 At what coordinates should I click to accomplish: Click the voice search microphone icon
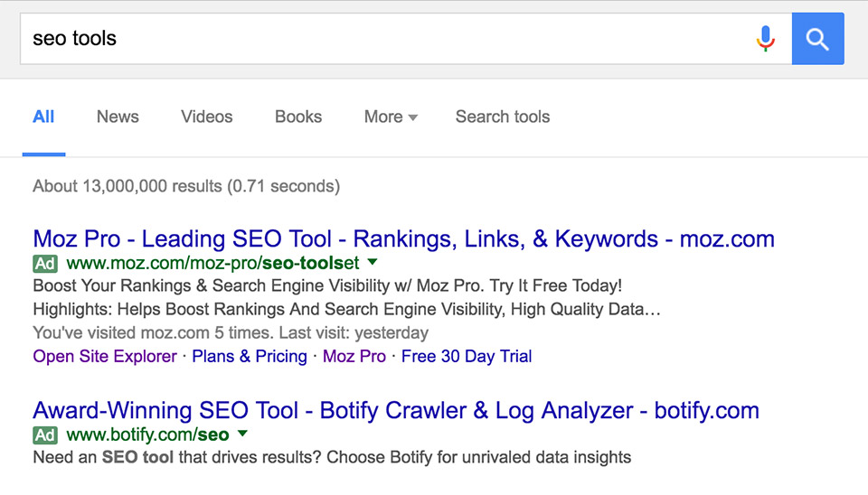pos(766,39)
